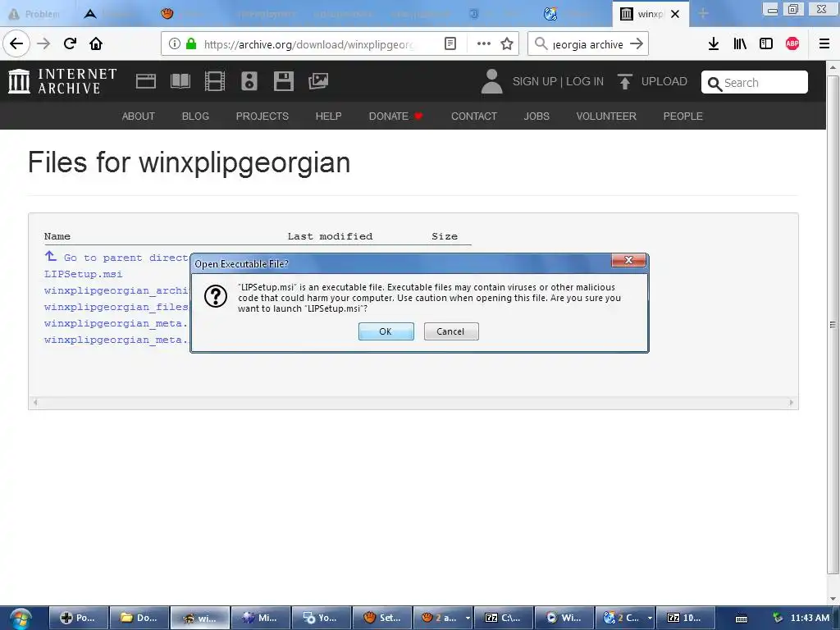The image size is (840, 630).
Task: Open the Audio speaker icon
Action: (249, 81)
